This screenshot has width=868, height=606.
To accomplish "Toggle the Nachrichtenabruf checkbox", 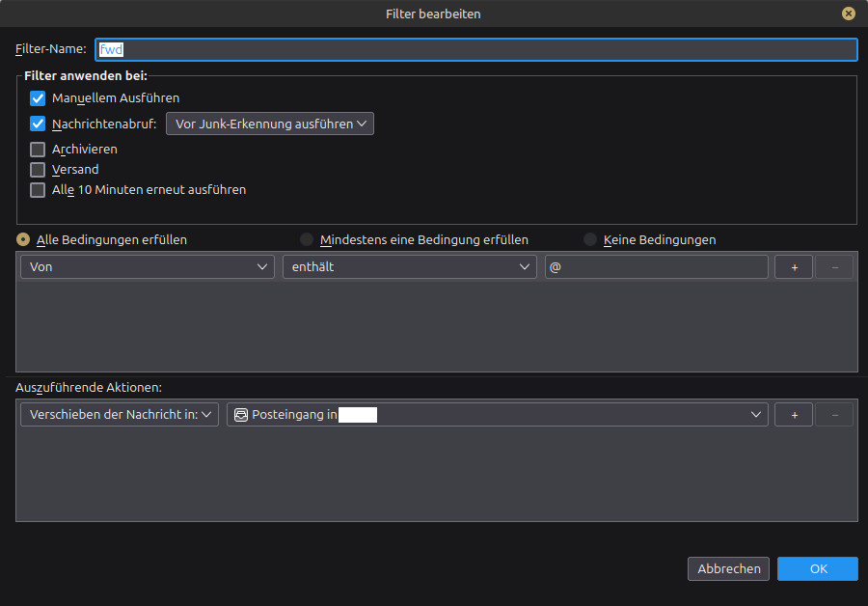I will 38,124.
